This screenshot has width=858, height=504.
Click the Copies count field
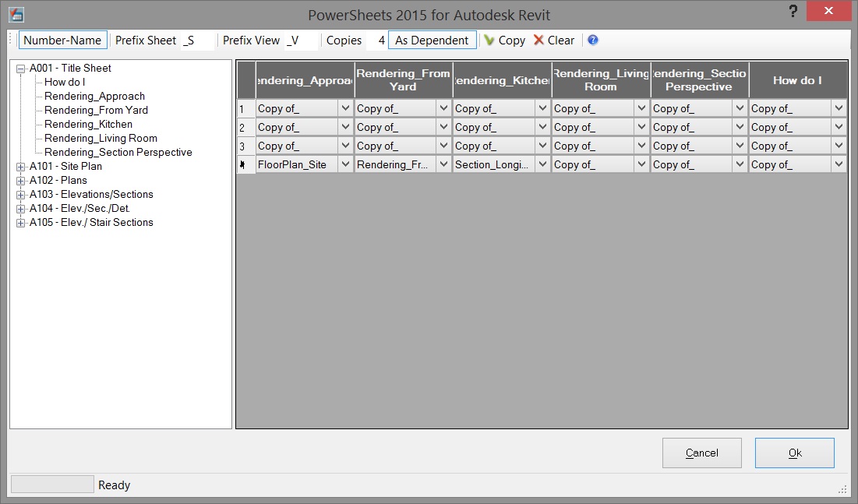(376, 41)
